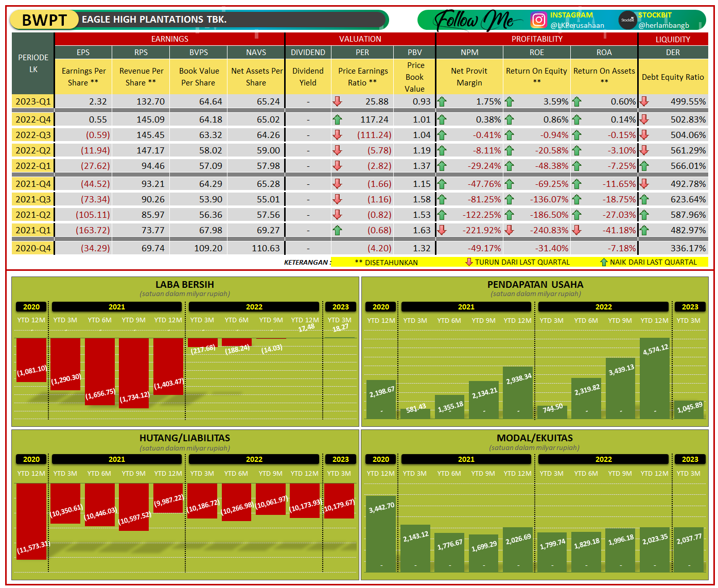Select the green up arrow beside NPM 1.75%
This screenshot has width=718, height=588.
tap(442, 101)
